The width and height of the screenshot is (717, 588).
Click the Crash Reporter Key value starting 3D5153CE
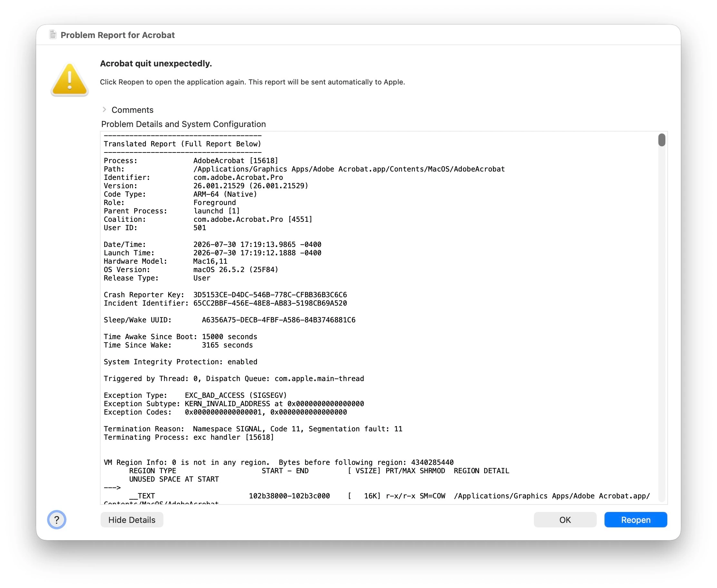(x=270, y=295)
